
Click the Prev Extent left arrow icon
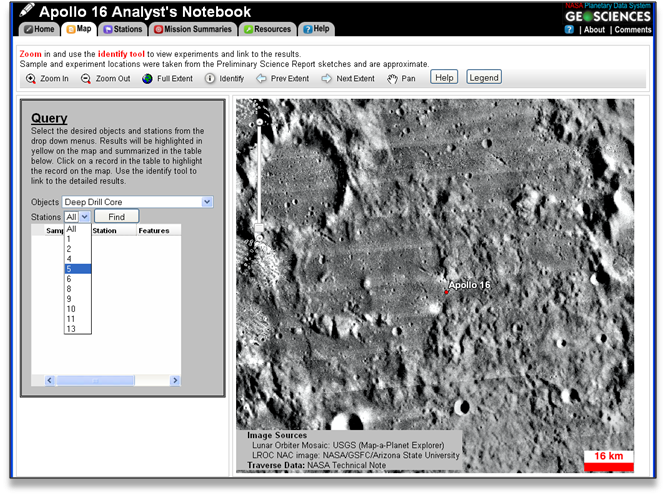(261, 79)
